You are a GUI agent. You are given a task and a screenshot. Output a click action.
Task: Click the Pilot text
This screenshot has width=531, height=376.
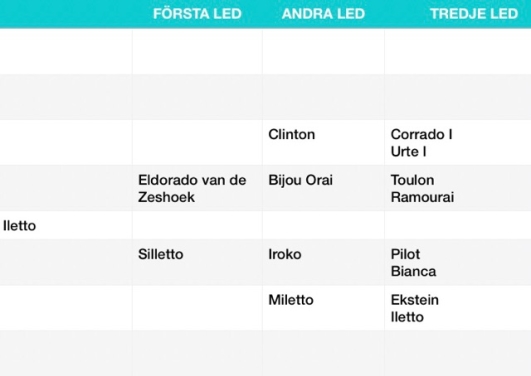405,254
